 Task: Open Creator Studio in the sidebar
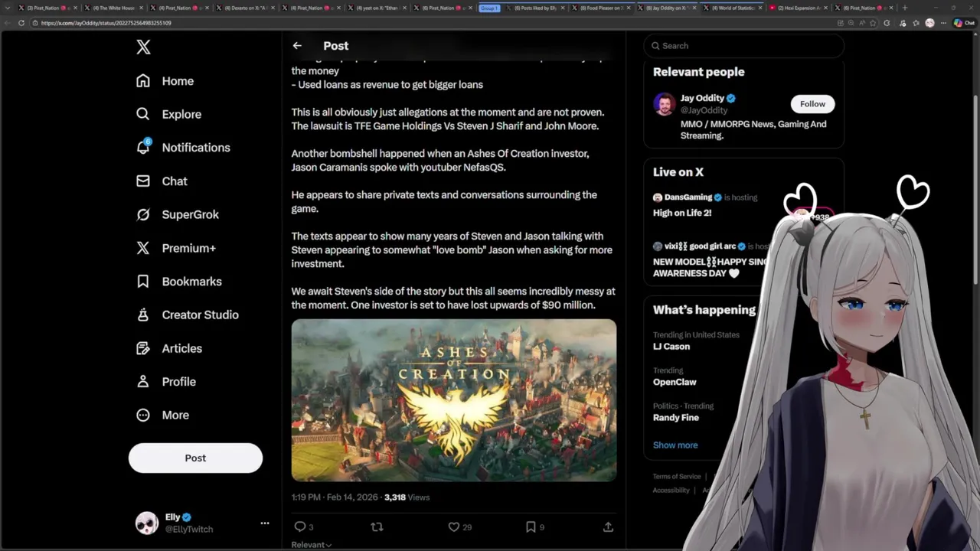187,315
